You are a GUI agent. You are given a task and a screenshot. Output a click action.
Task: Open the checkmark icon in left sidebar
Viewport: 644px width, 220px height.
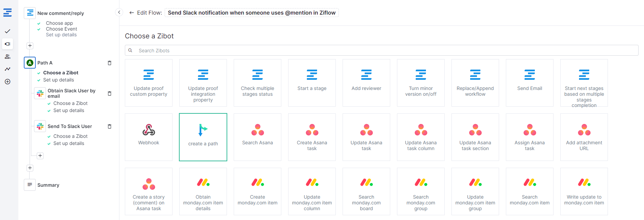pyautogui.click(x=7, y=31)
